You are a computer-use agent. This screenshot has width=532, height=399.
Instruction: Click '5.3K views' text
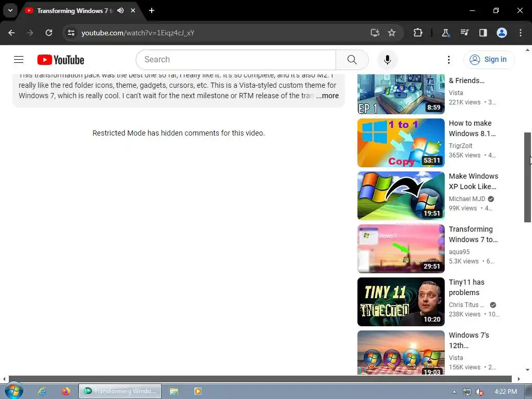pyautogui.click(x=463, y=261)
